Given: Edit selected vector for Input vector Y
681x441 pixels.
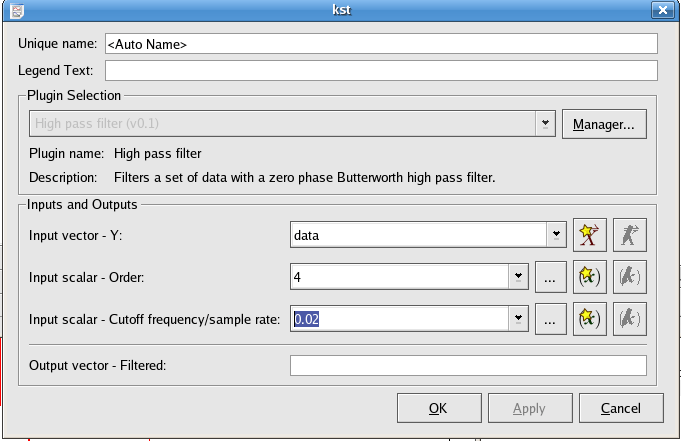Looking at the screenshot, I should point(629,235).
